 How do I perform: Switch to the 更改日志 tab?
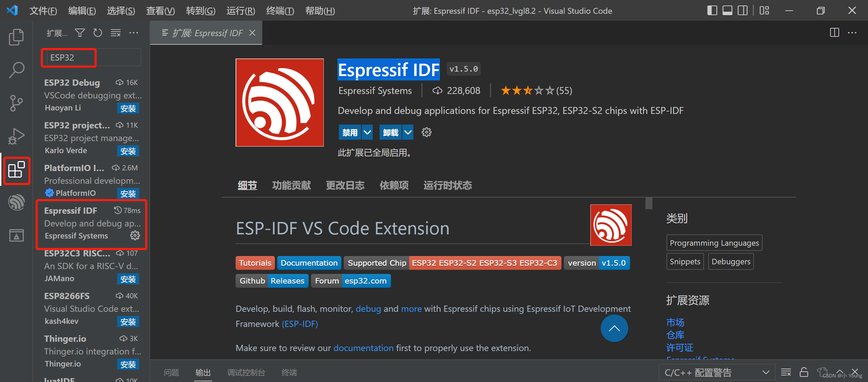pyautogui.click(x=345, y=185)
